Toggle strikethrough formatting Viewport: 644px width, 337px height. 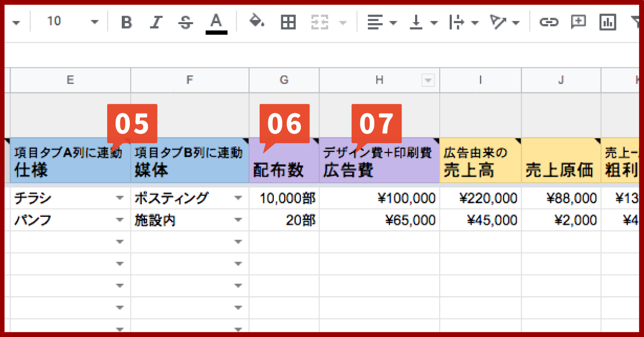185,22
